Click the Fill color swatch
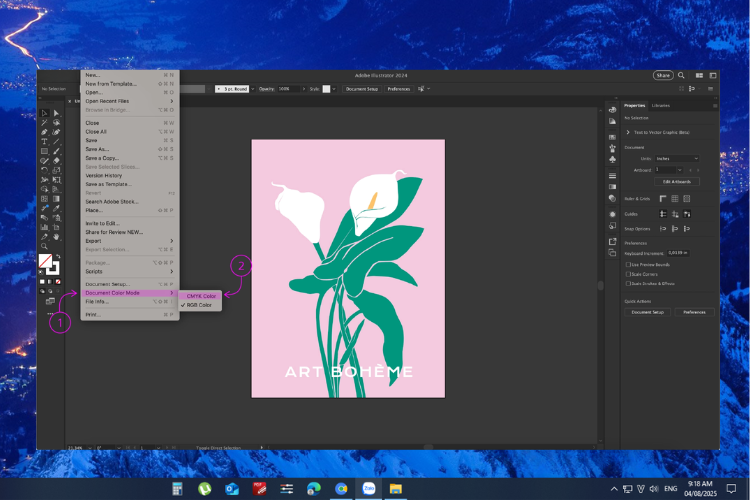The width and height of the screenshot is (750, 500). [45, 261]
